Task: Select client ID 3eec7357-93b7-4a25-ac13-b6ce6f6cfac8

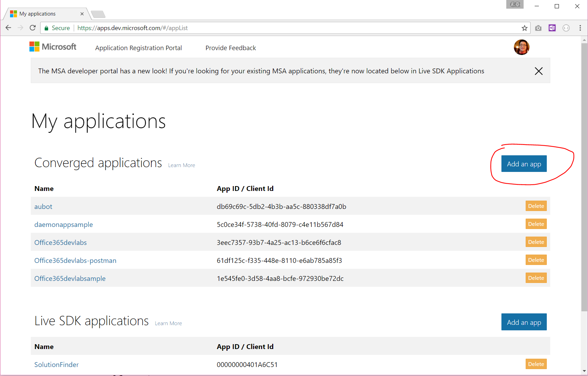Action: pos(279,242)
